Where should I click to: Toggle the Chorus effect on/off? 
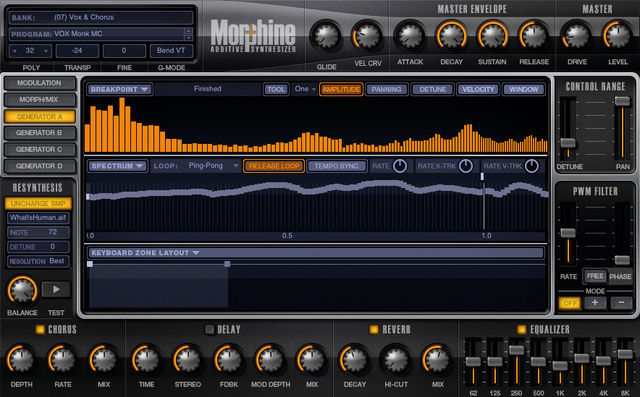coord(40,329)
